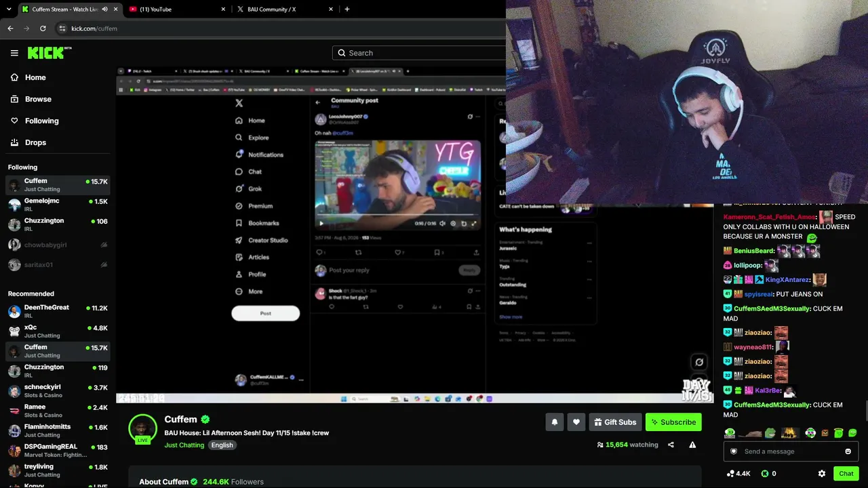Click the Gift Subs button
Image resolution: width=868 pixels, height=488 pixels.
point(615,422)
